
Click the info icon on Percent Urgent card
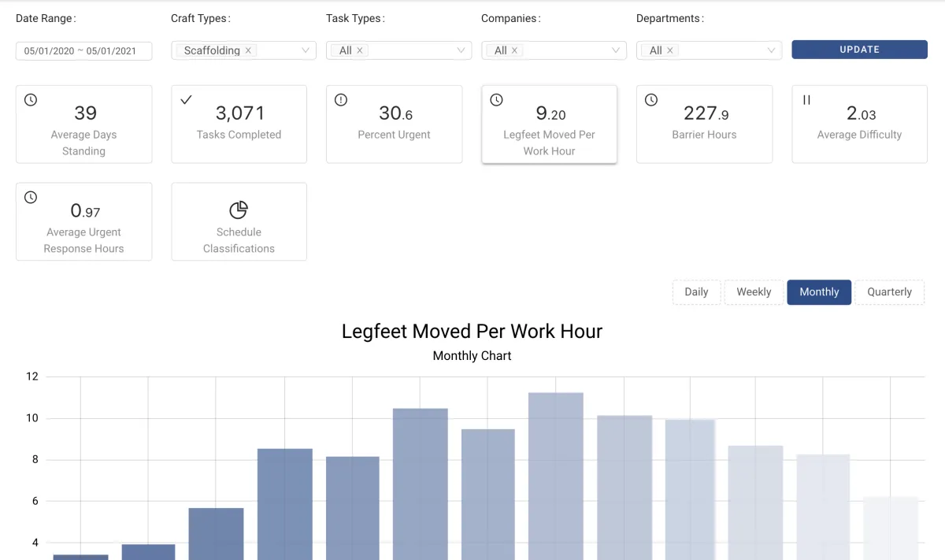click(340, 100)
